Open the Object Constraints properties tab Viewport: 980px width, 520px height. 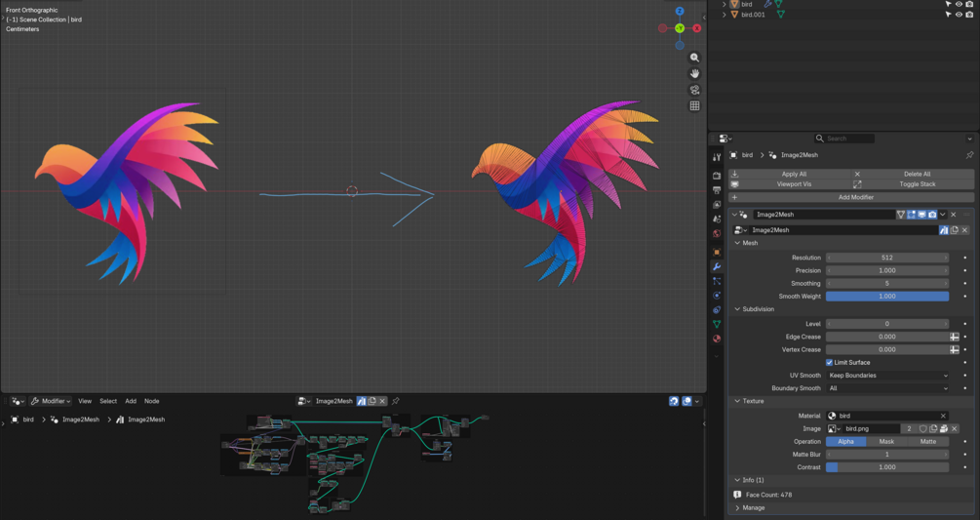pyautogui.click(x=717, y=310)
